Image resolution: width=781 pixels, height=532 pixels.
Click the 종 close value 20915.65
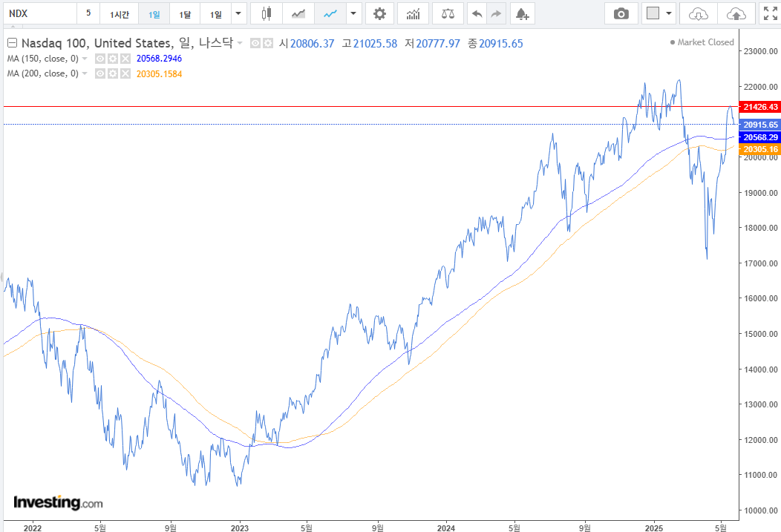501,44
